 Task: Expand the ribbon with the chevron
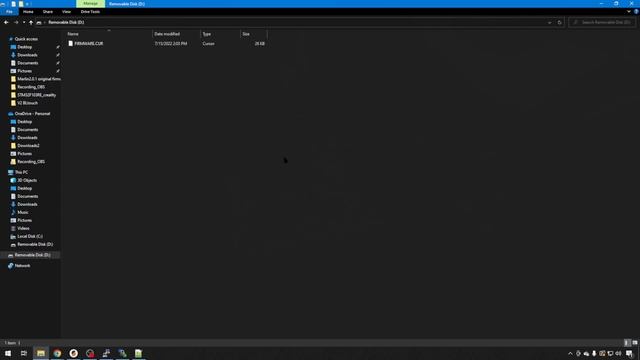click(x=629, y=12)
